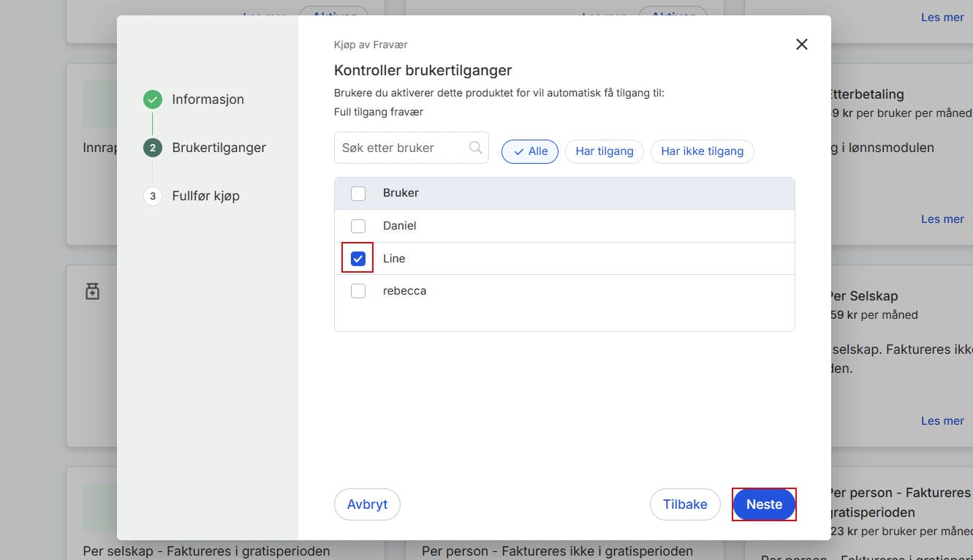Image resolution: width=973 pixels, height=560 pixels.
Task: Go back with the Tilbake button
Action: point(685,504)
